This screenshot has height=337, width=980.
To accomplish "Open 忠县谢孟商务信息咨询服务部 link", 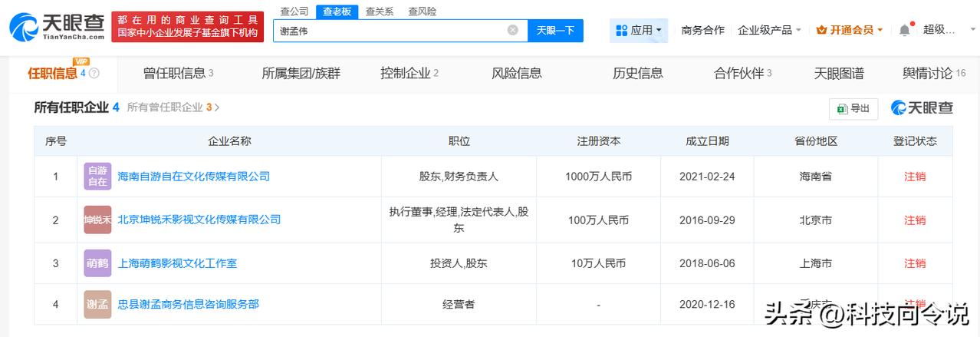I will pyautogui.click(x=189, y=304).
